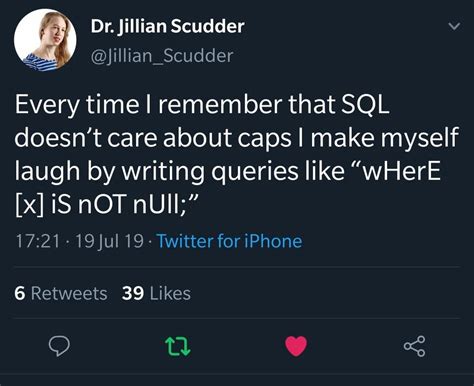Select the bold 6 retweet count
This screenshot has height=386, width=474.
click(20, 294)
